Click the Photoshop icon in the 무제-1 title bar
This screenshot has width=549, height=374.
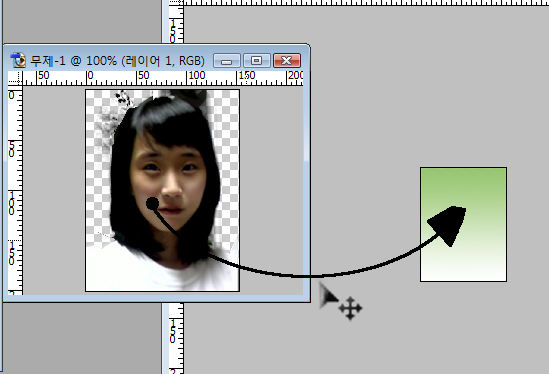pos(18,60)
